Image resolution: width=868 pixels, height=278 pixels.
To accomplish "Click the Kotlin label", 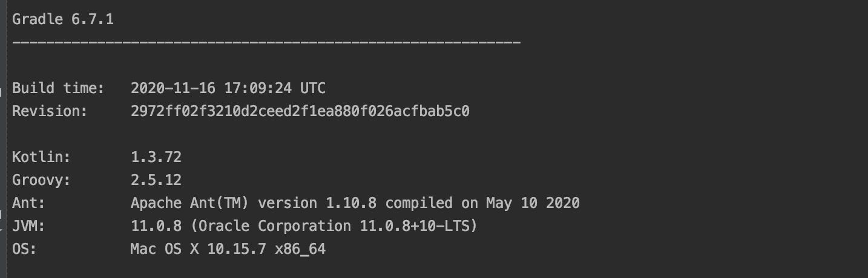I will [x=42, y=157].
